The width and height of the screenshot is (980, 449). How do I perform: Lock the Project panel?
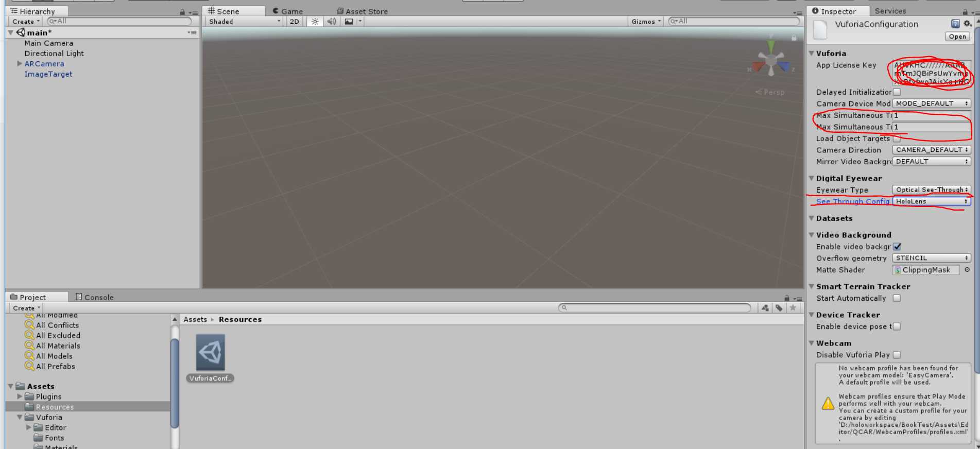coord(786,298)
